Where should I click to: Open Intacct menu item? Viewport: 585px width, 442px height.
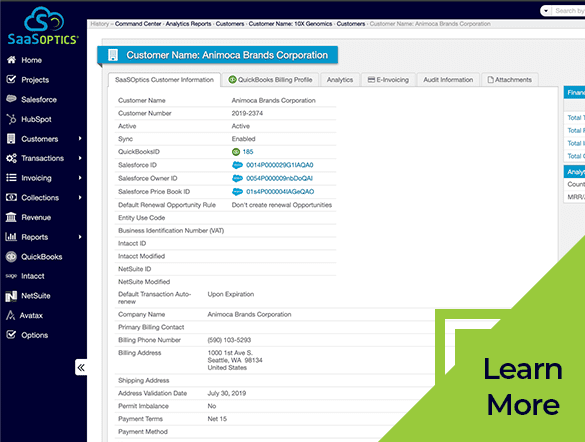point(32,276)
